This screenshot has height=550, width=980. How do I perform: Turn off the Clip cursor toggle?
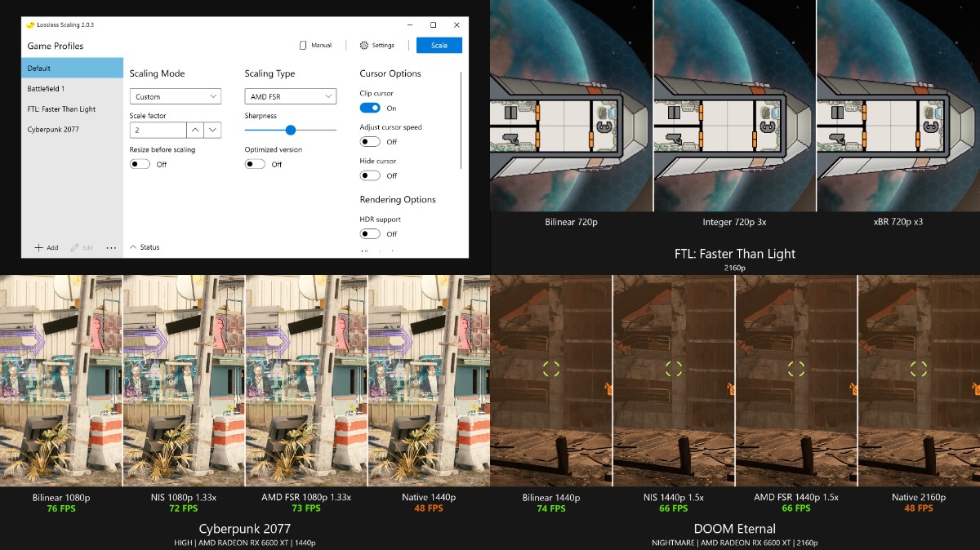pos(370,108)
